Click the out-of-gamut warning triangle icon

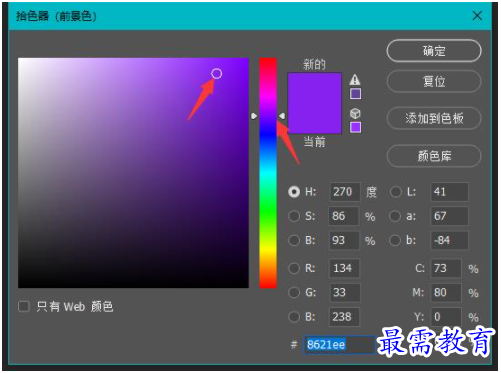pos(355,79)
